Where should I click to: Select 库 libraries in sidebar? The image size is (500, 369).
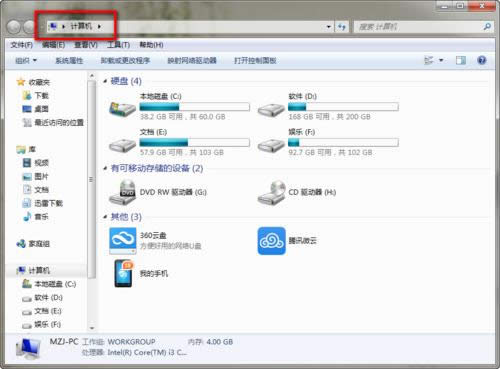[26, 149]
